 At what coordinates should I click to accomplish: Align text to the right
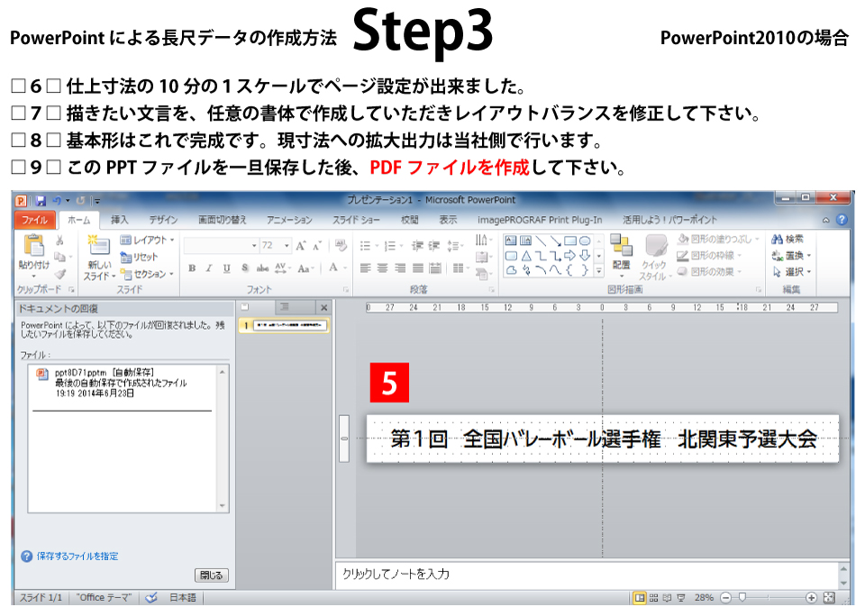click(400, 268)
